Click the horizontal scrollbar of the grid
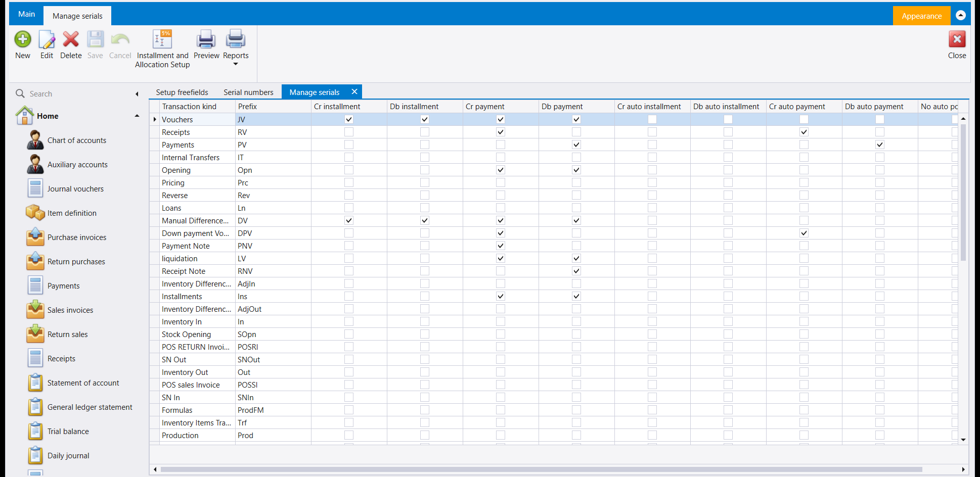Screen dimensions: 980x477 (x=541, y=469)
